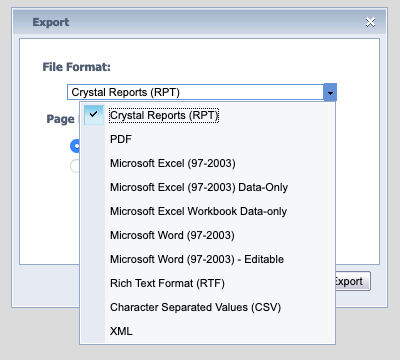Select Microsoft Word (97-2003) format
Viewport: 400px width, 360px height.
(207, 235)
